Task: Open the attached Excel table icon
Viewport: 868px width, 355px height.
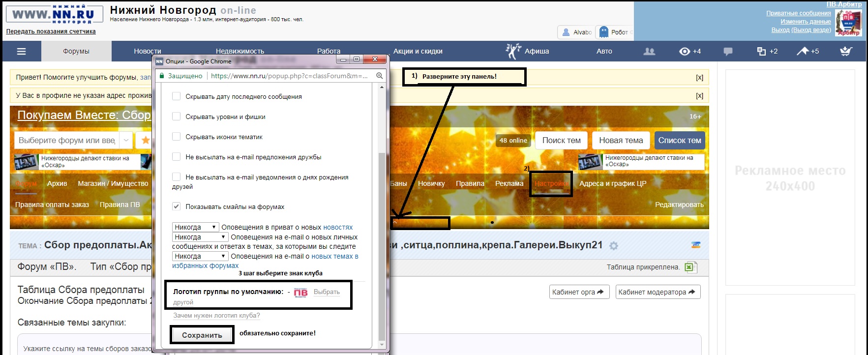Action: point(689,267)
